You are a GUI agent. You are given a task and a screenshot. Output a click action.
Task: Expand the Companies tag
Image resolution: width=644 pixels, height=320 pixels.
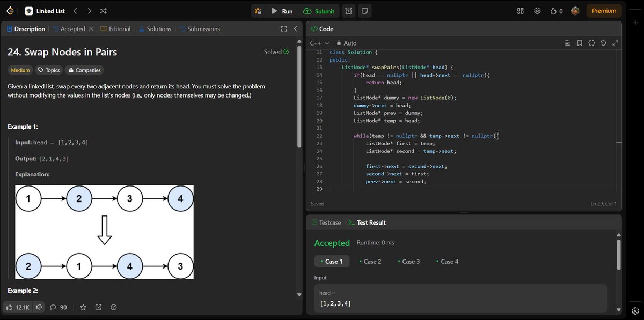84,70
